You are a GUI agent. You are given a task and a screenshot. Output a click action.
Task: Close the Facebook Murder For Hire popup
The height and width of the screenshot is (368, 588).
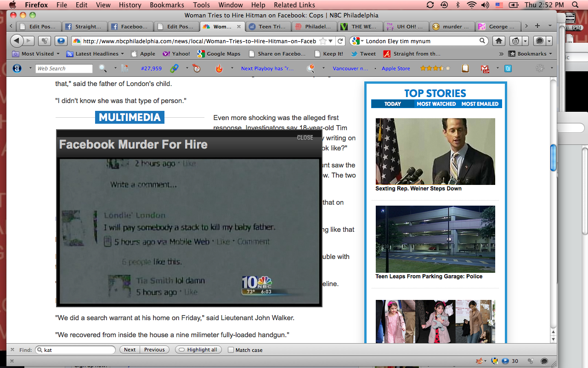pos(305,138)
